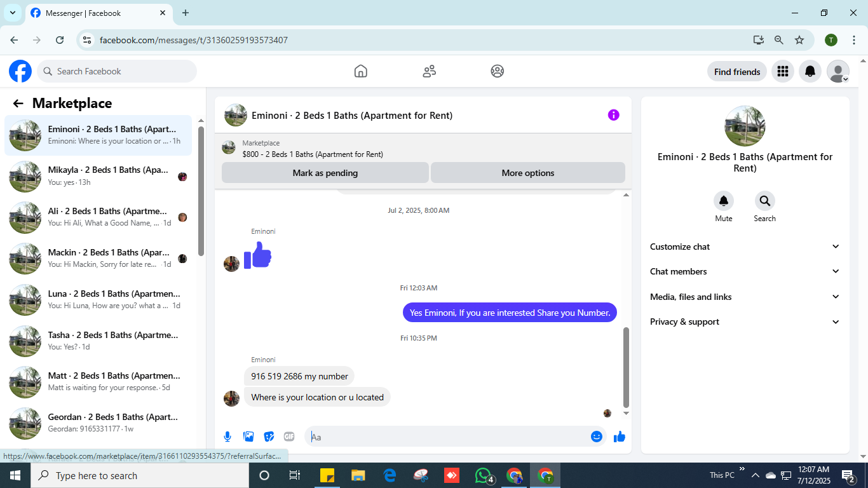Open conversation information purple icon
This screenshot has width=868, height=488.
613,115
